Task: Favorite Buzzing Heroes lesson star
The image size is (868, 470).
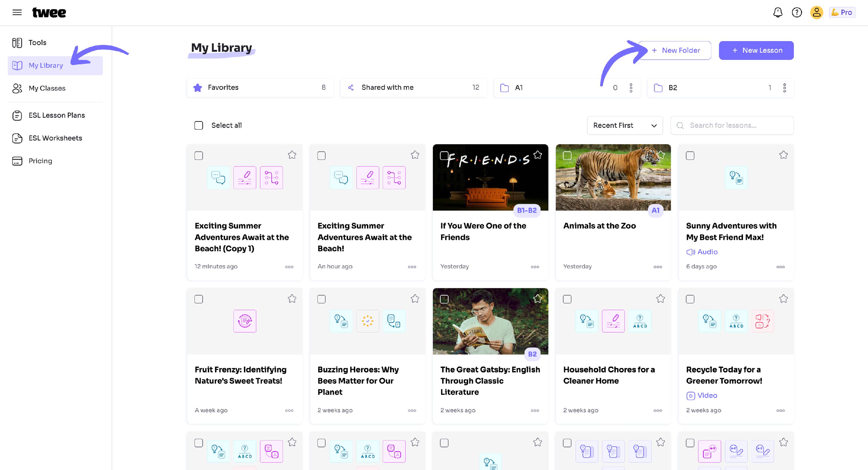Action: [415, 299]
